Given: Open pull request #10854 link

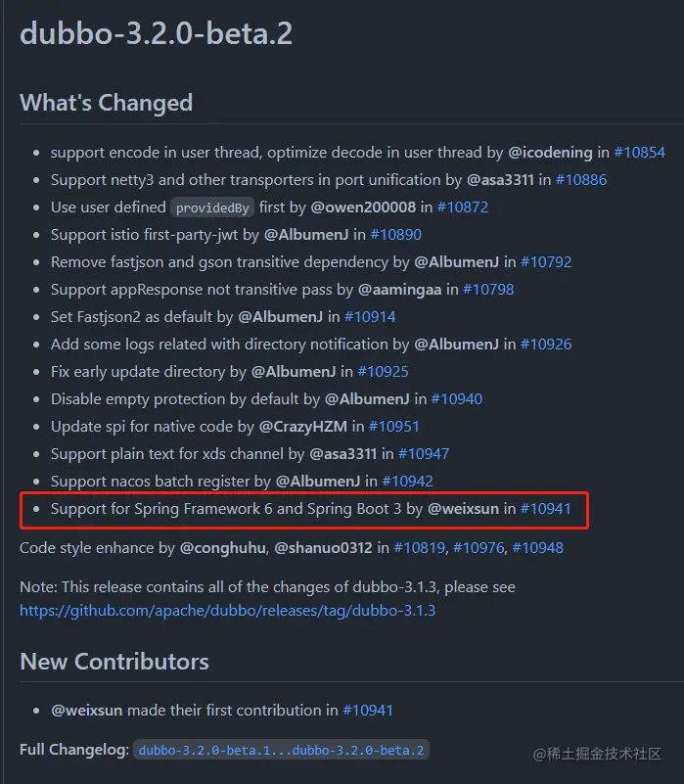Looking at the screenshot, I should pos(640,153).
